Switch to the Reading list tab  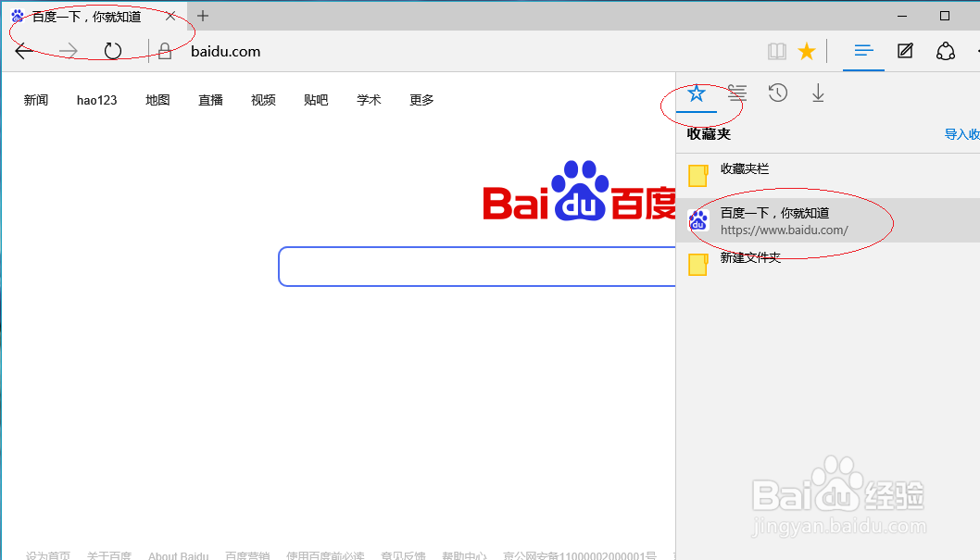737,93
